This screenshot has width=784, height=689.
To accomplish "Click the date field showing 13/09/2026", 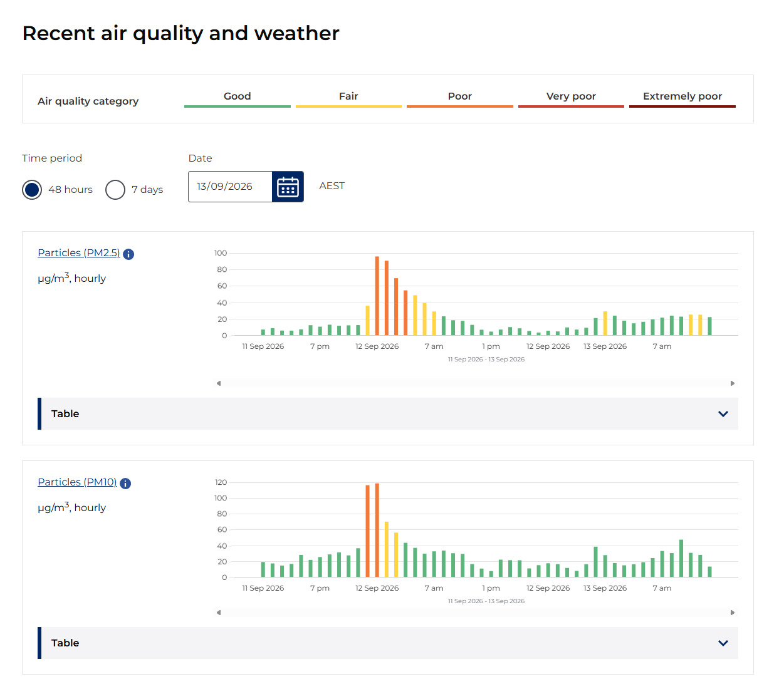I will [x=230, y=187].
